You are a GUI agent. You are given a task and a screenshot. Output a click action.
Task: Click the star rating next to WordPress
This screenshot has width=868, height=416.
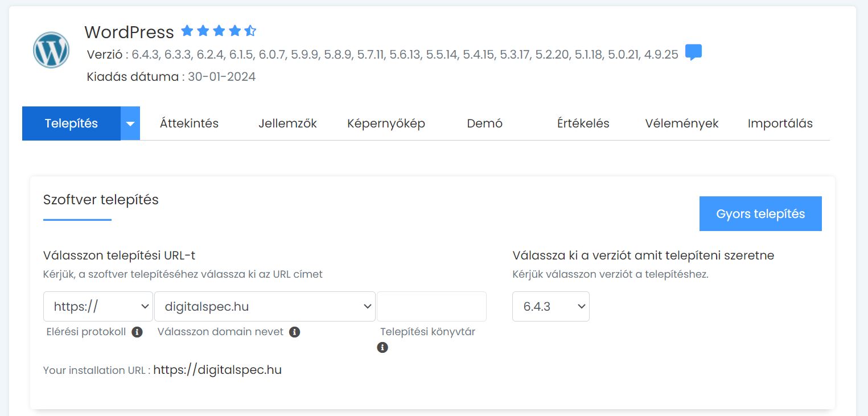(x=219, y=31)
